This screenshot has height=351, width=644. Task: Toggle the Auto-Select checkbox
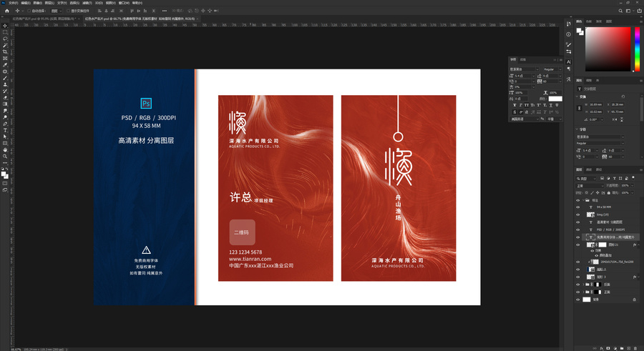point(29,11)
